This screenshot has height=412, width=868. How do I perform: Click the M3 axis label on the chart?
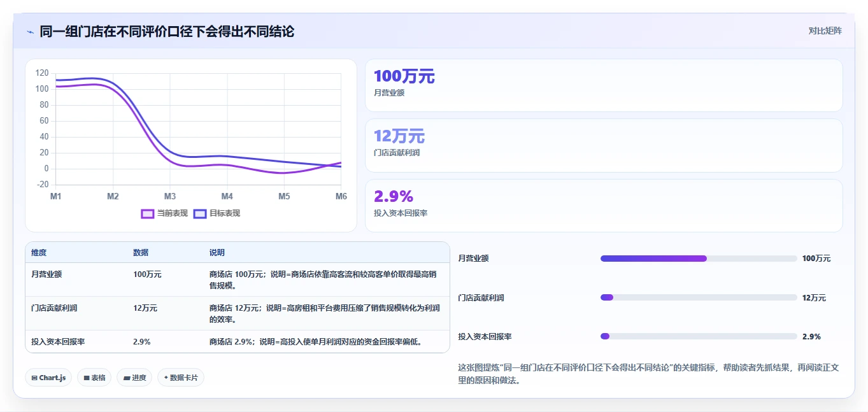click(170, 196)
